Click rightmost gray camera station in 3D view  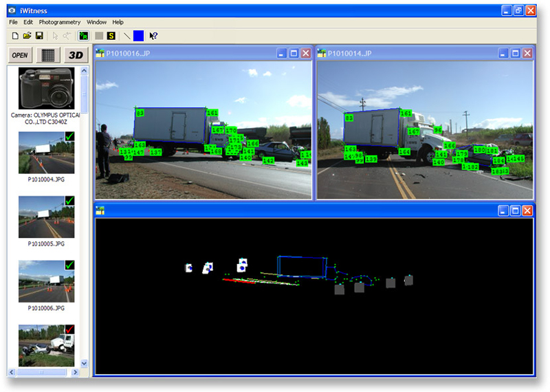[x=408, y=280]
